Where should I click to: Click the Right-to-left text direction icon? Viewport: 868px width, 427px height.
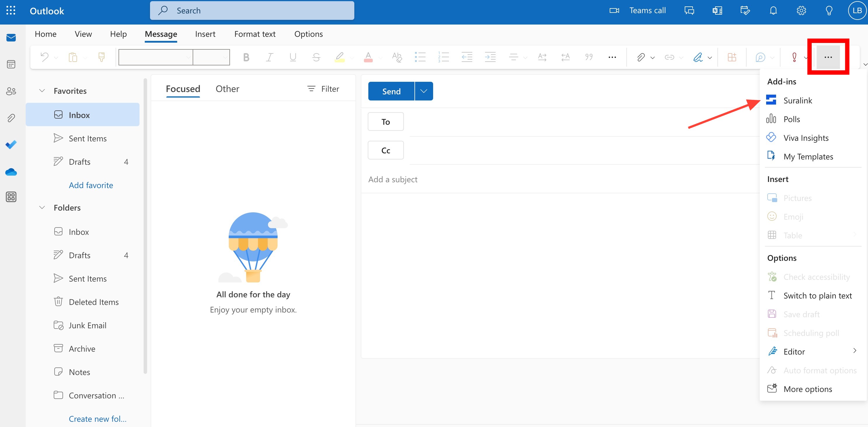pyautogui.click(x=565, y=57)
